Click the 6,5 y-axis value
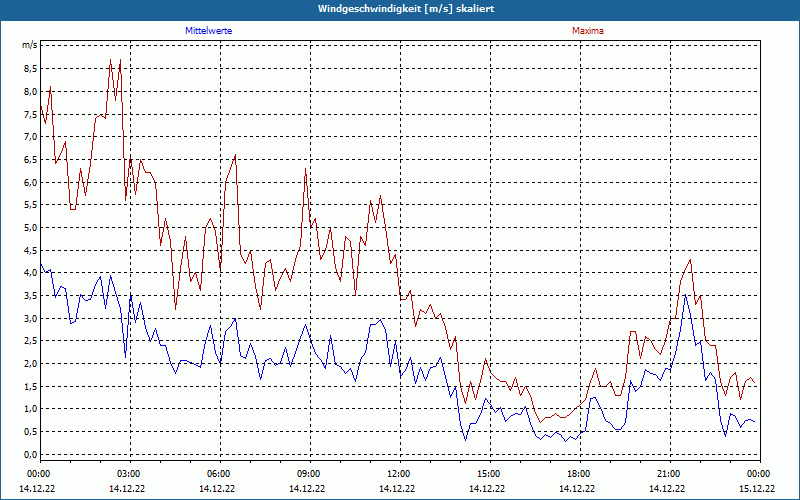The image size is (800, 500). pos(31,160)
